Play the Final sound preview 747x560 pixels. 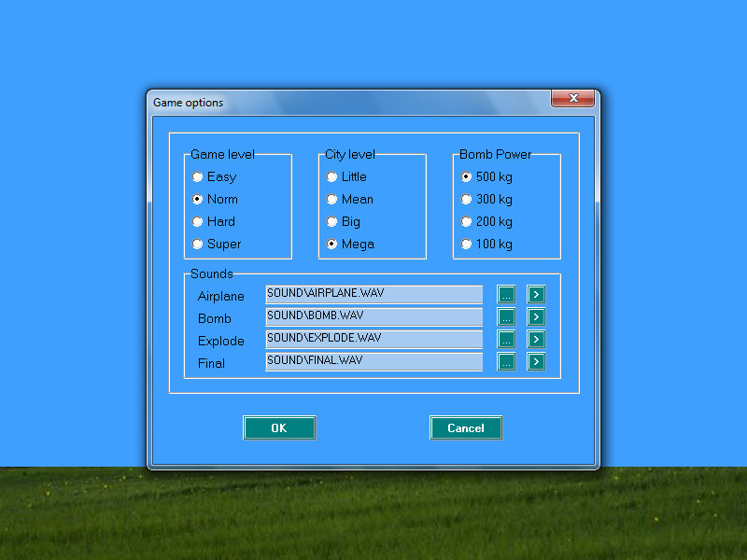(x=536, y=361)
